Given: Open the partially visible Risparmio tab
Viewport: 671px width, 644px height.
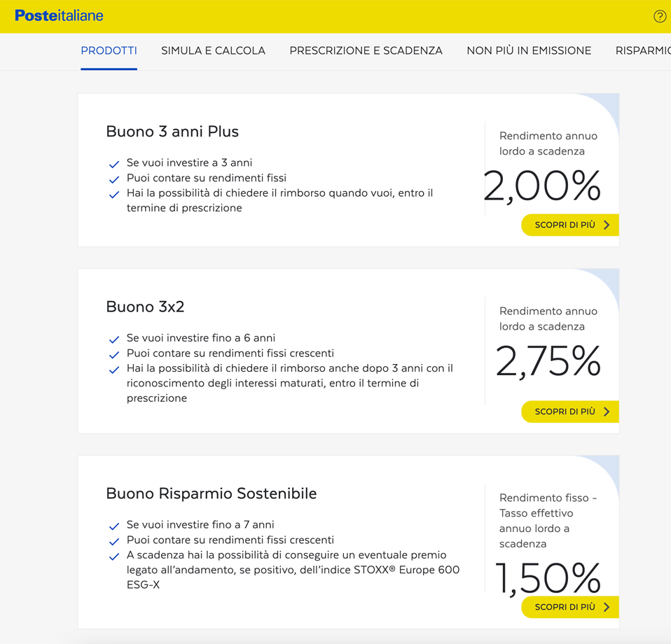Looking at the screenshot, I should coord(642,51).
